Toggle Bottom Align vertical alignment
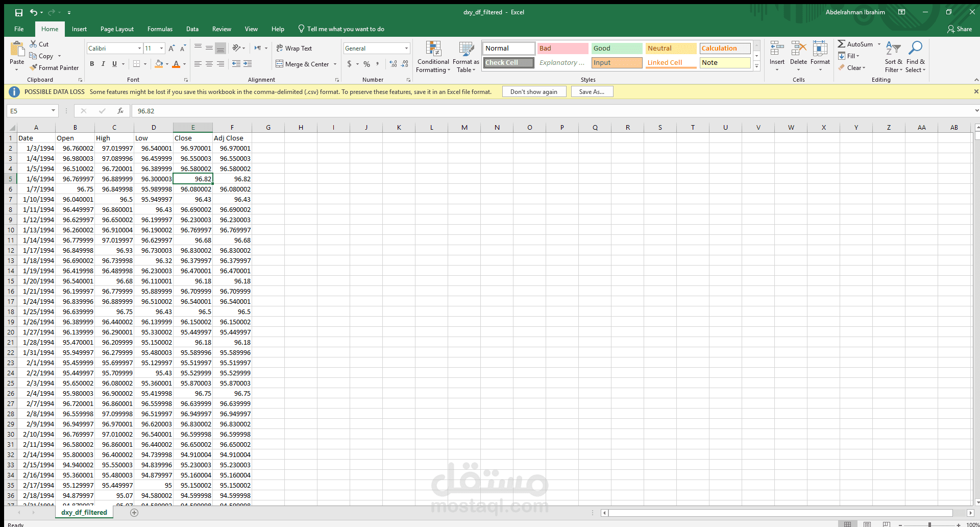980x527 pixels. coord(220,49)
